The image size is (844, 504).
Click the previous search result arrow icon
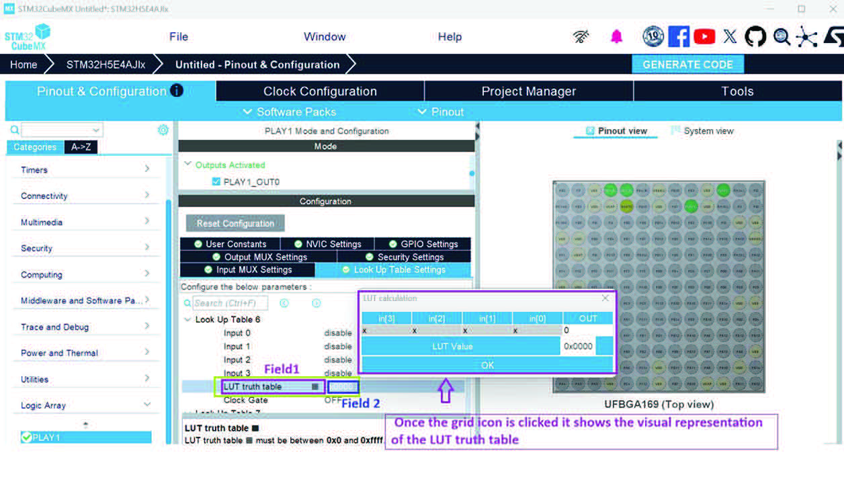point(284,303)
